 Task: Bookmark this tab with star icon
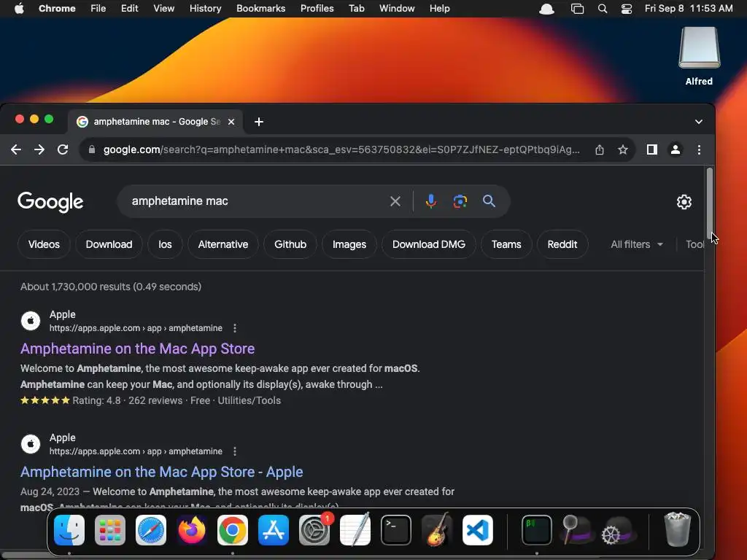coord(623,149)
